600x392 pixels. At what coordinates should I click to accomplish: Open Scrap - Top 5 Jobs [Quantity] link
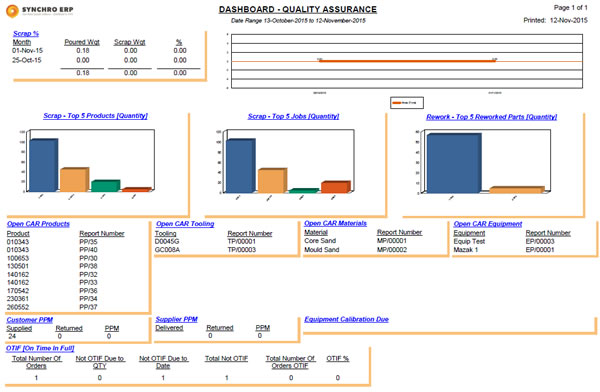(x=293, y=116)
